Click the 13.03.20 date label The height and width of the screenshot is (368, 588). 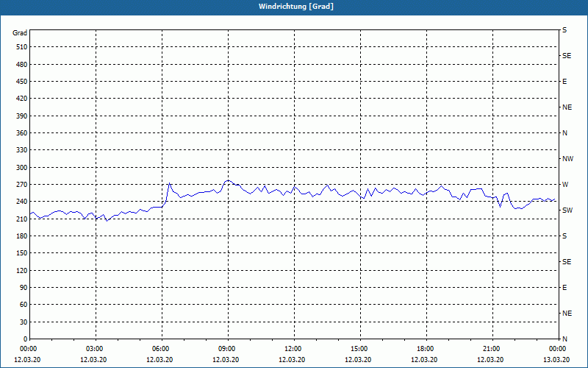click(x=556, y=360)
